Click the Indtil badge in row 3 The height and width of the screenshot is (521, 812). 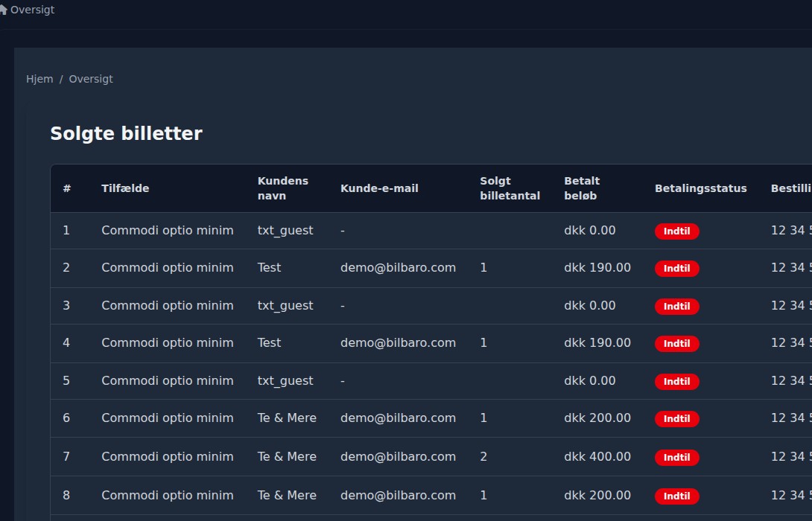(677, 307)
